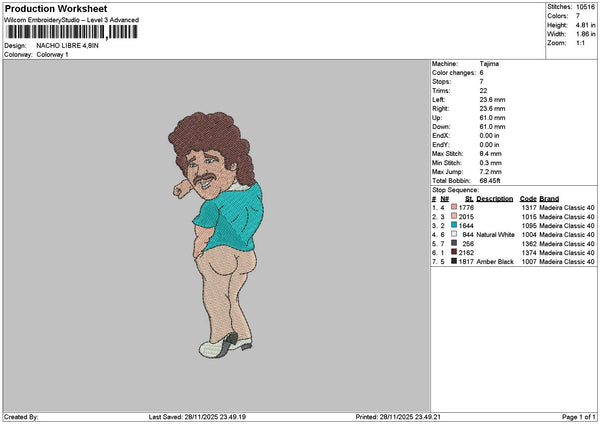Click the Width value '1.86 in'
Screen dimensions: 600x424
click(585, 34)
